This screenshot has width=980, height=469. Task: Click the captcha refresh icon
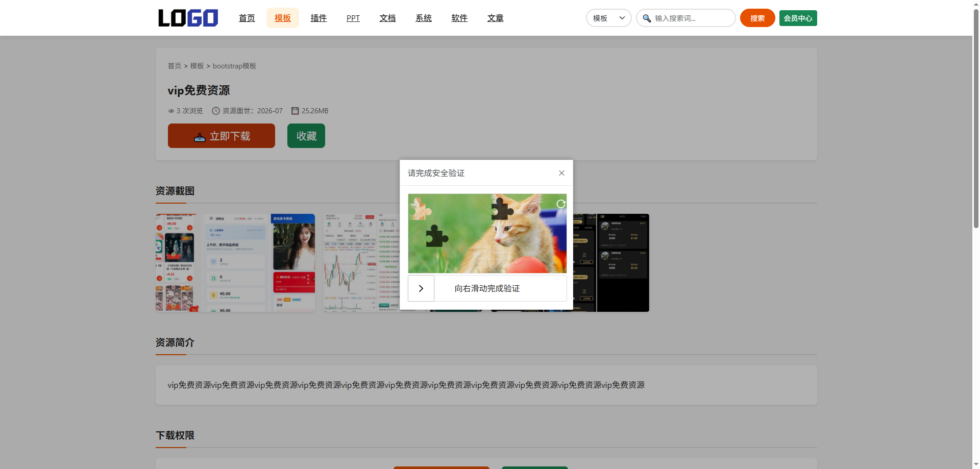[560, 204]
